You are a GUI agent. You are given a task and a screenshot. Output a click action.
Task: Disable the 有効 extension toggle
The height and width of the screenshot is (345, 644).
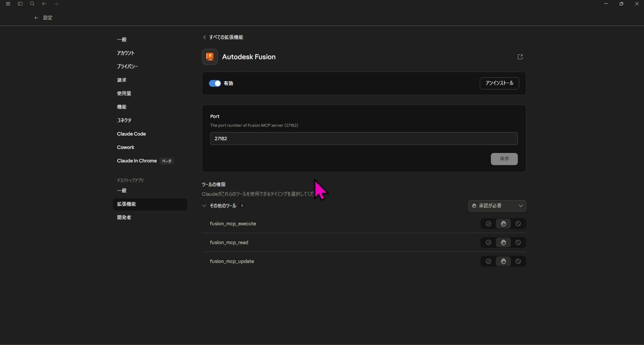[x=215, y=83]
